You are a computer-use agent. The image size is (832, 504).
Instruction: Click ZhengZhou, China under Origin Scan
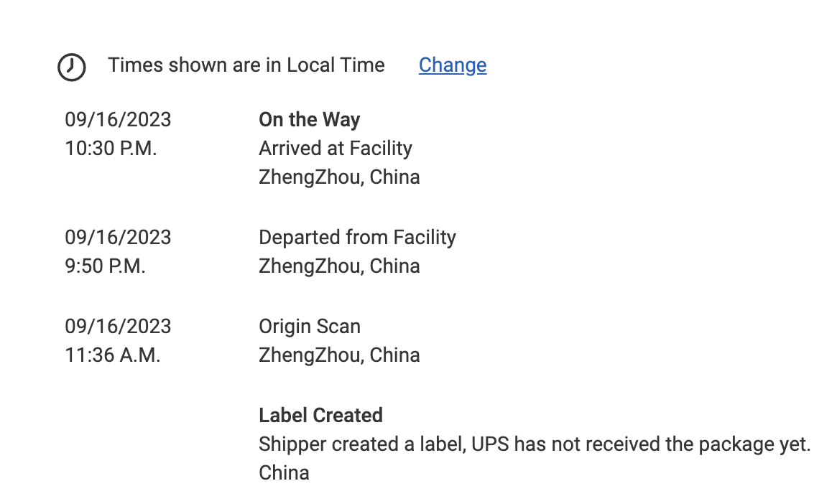click(339, 355)
